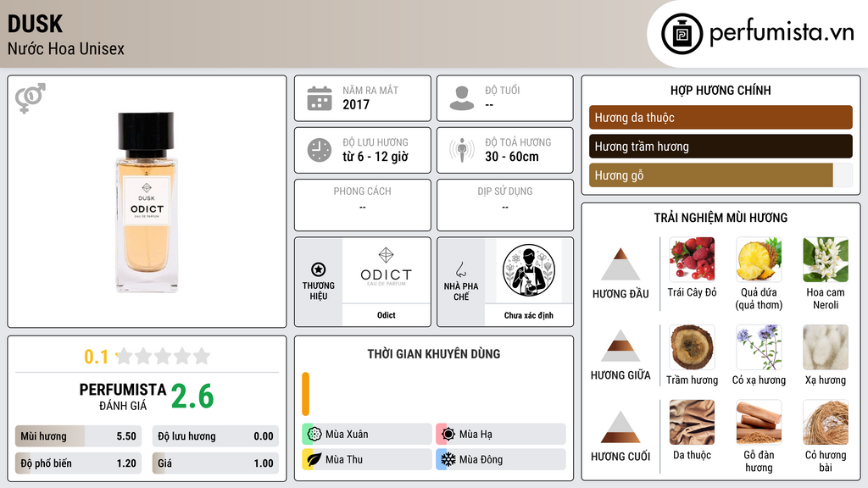Click the Độ phổ biến 1.20 score bar

click(x=78, y=463)
